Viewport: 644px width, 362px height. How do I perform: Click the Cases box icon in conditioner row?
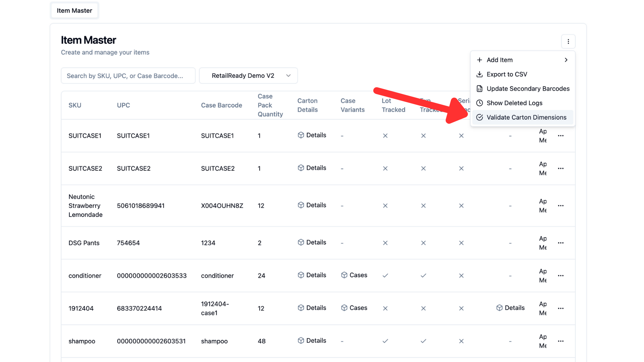[x=344, y=275]
